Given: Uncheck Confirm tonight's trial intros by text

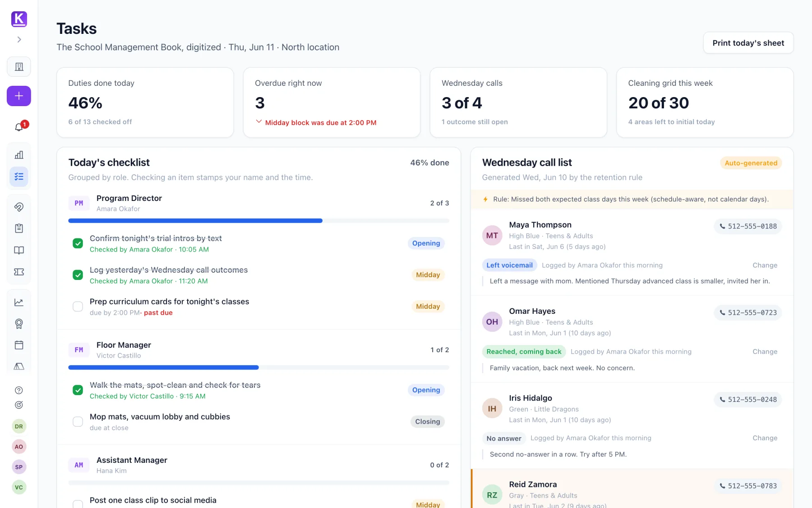Looking at the screenshot, I should 78,243.
